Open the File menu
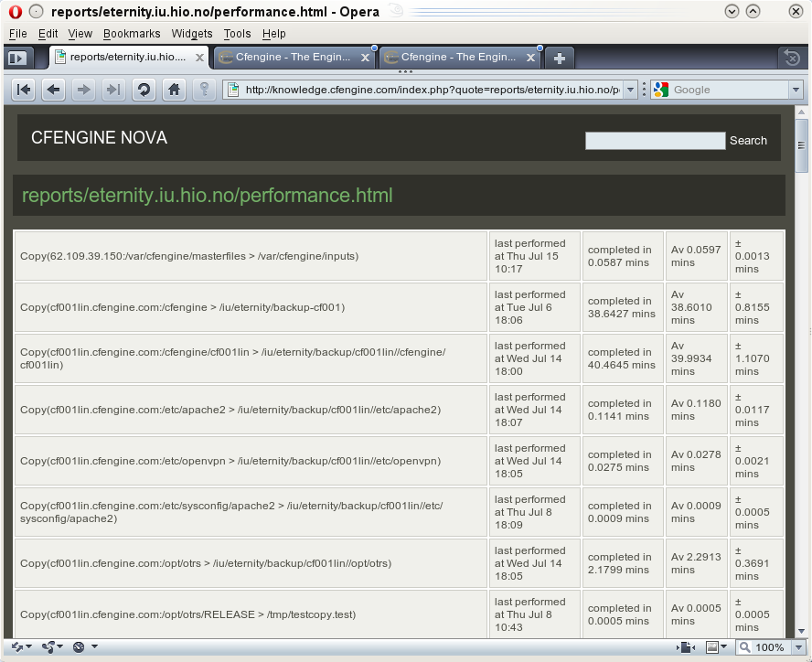The width and height of the screenshot is (812, 662). tap(18, 34)
